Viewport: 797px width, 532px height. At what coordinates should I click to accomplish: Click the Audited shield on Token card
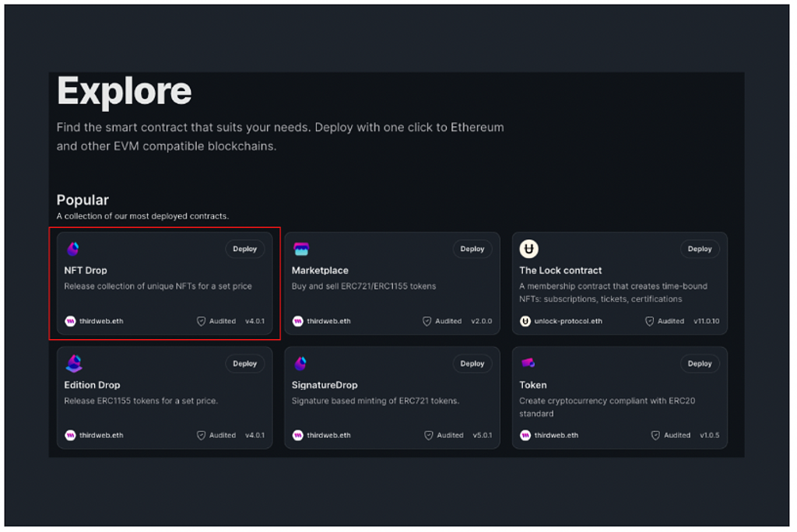[655, 436]
